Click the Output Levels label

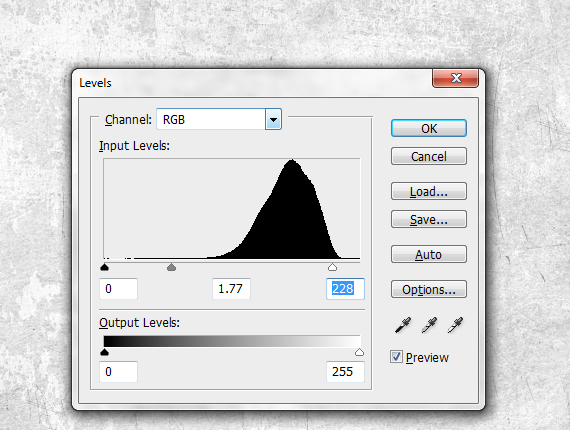[139, 322]
